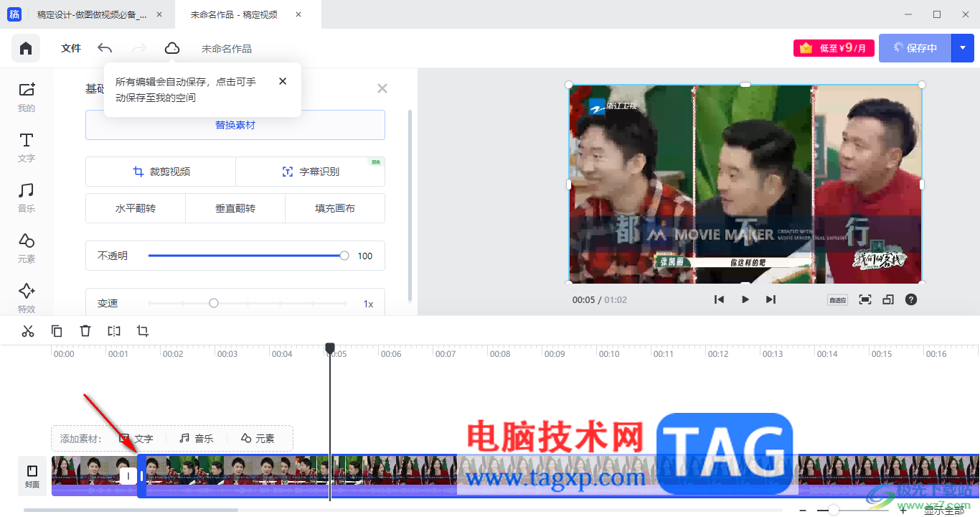
Task: Click the 封面 cover button
Action: tap(32, 476)
